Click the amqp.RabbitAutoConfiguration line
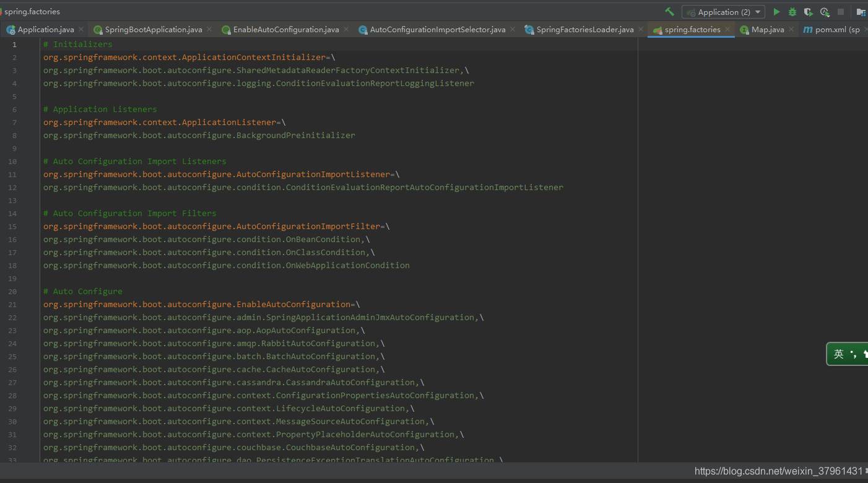The width and height of the screenshot is (868, 483). pos(214,343)
